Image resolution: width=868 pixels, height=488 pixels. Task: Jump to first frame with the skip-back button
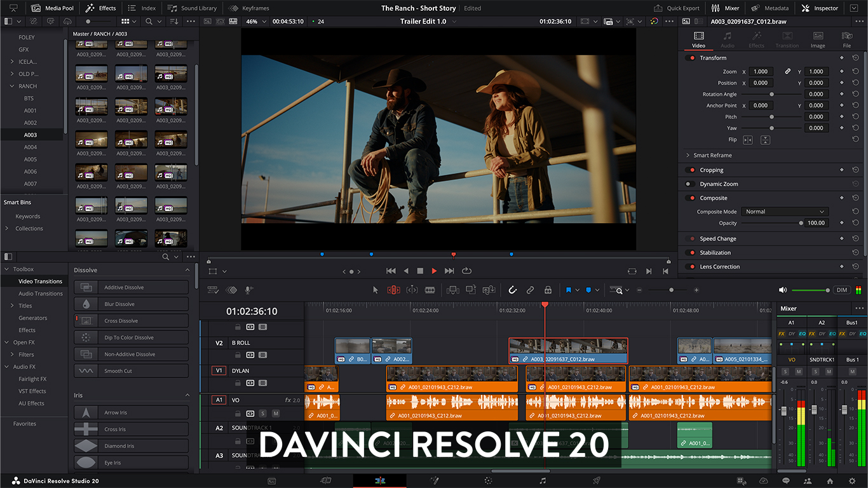click(x=391, y=271)
